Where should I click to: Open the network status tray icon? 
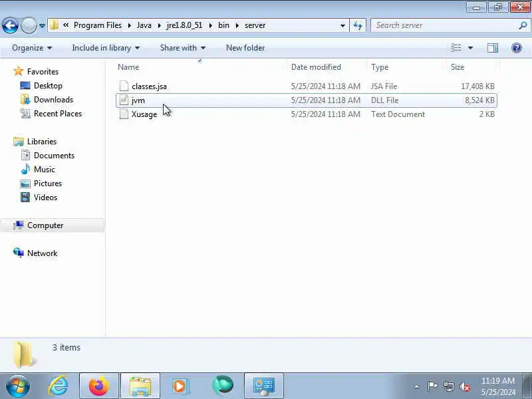click(448, 386)
